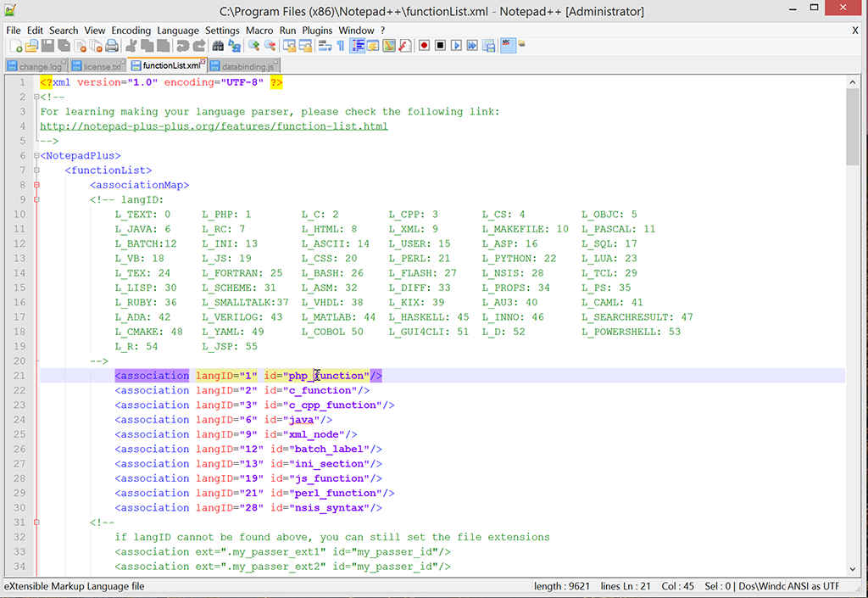The image size is (868, 598).
Task: Click the Zoom In magnifier icon
Action: 253,46
